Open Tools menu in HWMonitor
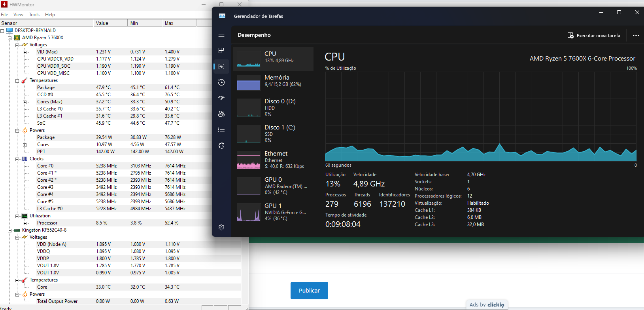Viewport: 644px width, 310px height. tap(34, 15)
